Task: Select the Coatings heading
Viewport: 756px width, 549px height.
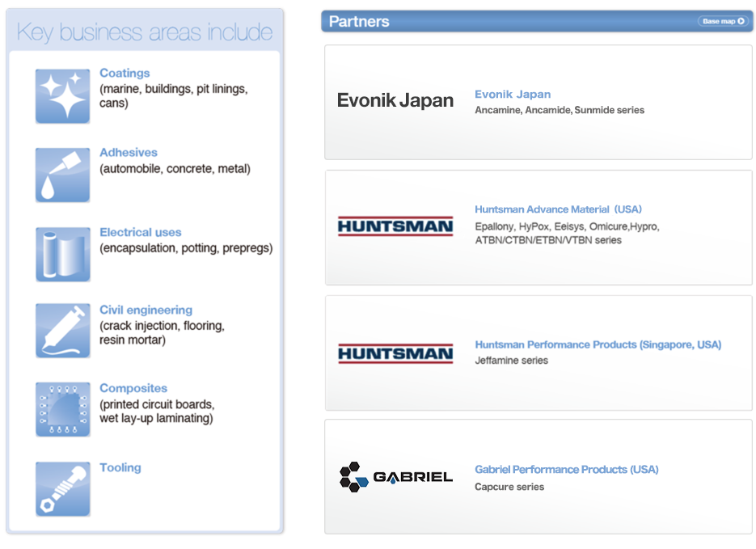Action: 125,74
